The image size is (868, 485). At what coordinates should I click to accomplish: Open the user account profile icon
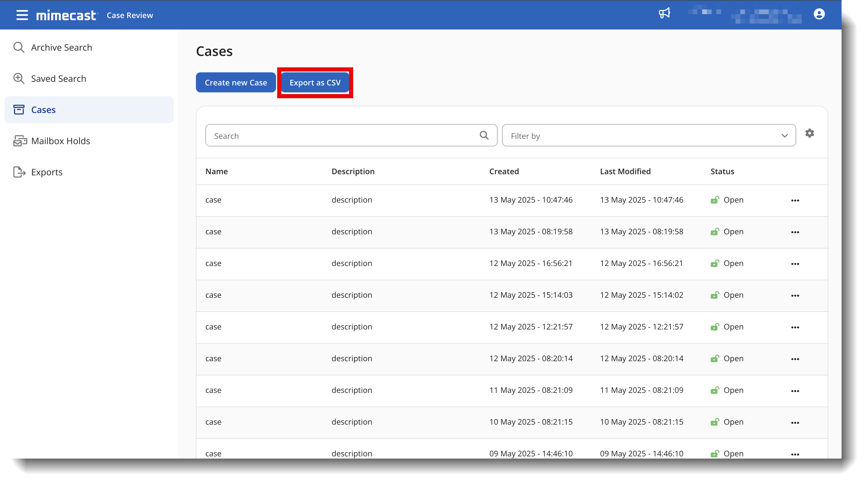coord(819,14)
